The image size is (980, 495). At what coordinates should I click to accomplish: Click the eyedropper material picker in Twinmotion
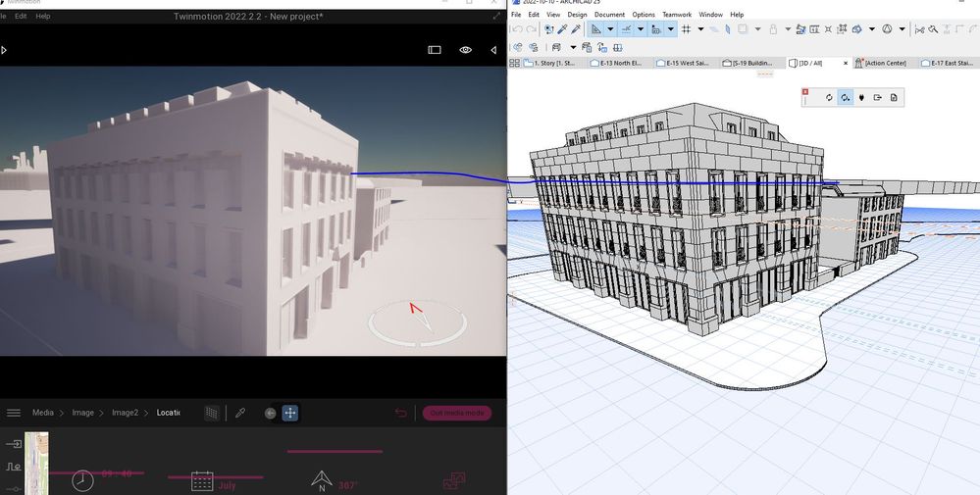click(240, 413)
